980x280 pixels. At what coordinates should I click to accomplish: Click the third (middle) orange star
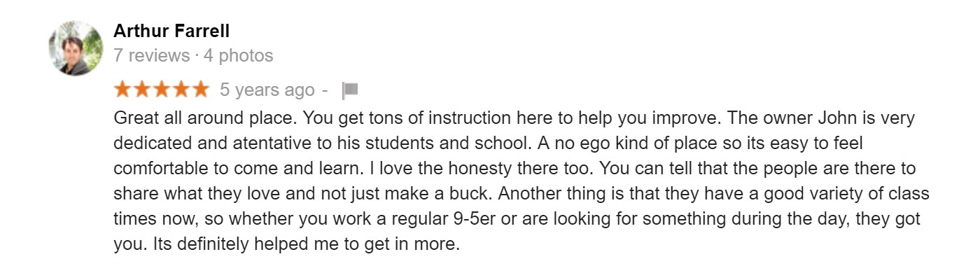click(162, 89)
